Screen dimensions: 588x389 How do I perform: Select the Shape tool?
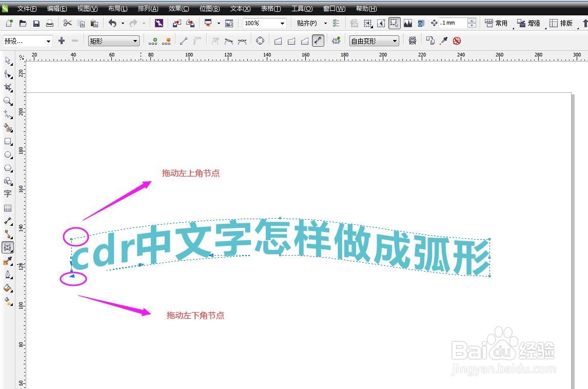coord(8,74)
